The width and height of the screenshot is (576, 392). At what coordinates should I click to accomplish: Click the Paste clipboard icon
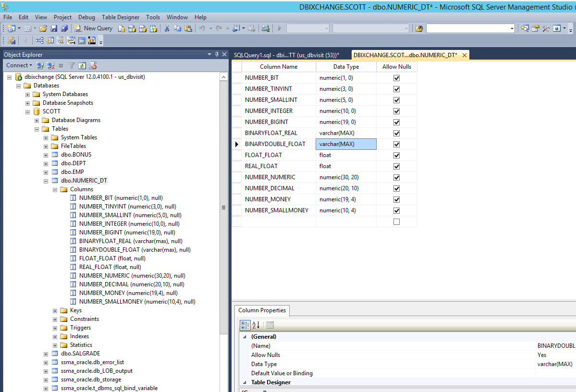tap(188, 28)
